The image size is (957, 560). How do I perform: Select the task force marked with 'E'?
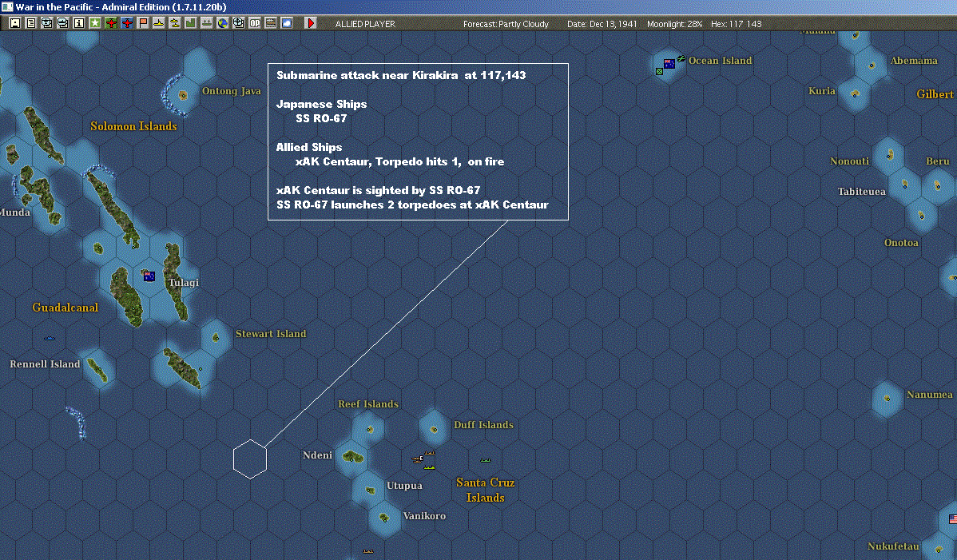coord(418,459)
